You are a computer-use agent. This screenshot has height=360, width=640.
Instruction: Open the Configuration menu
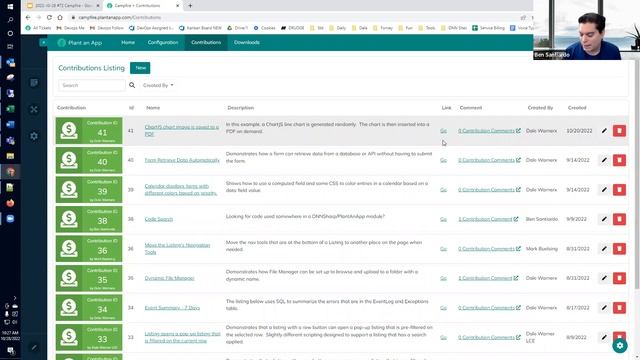(163, 42)
